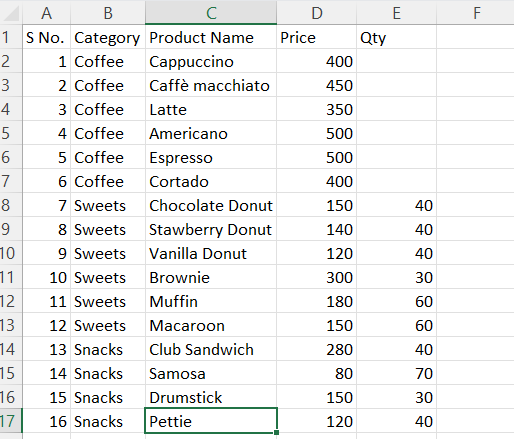Select column B header

pyautogui.click(x=108, y=13)
